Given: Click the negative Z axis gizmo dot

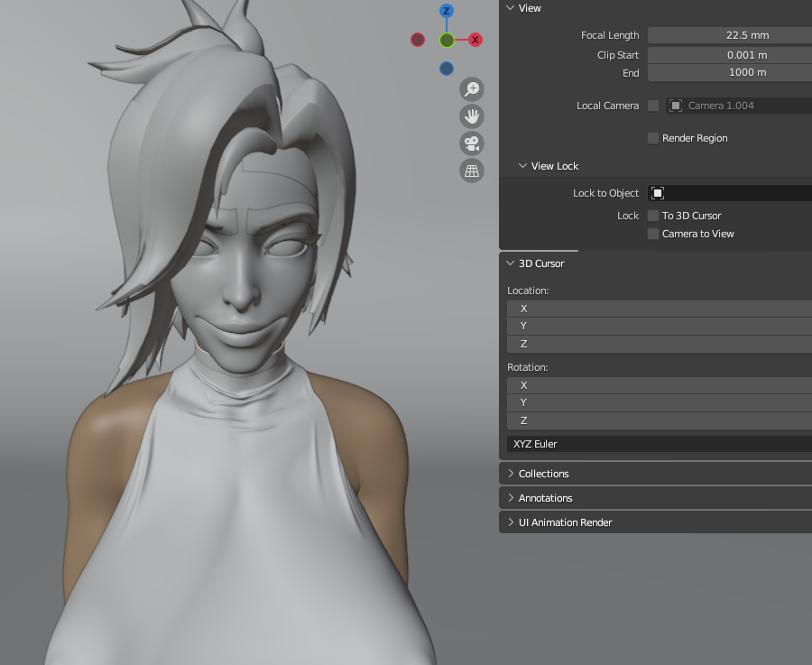Looking at the screenshot, I should (x=447, y=69).
